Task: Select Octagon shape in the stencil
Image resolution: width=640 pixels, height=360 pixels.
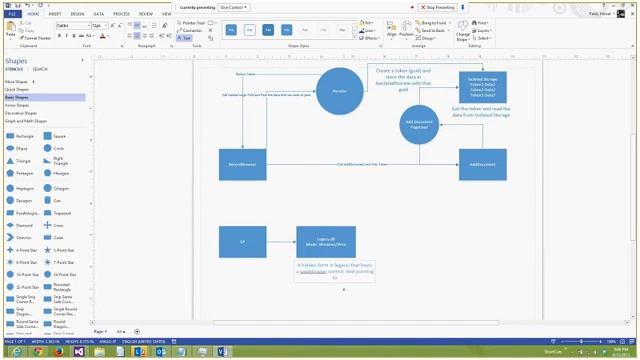Action: [x=56, y=188]
